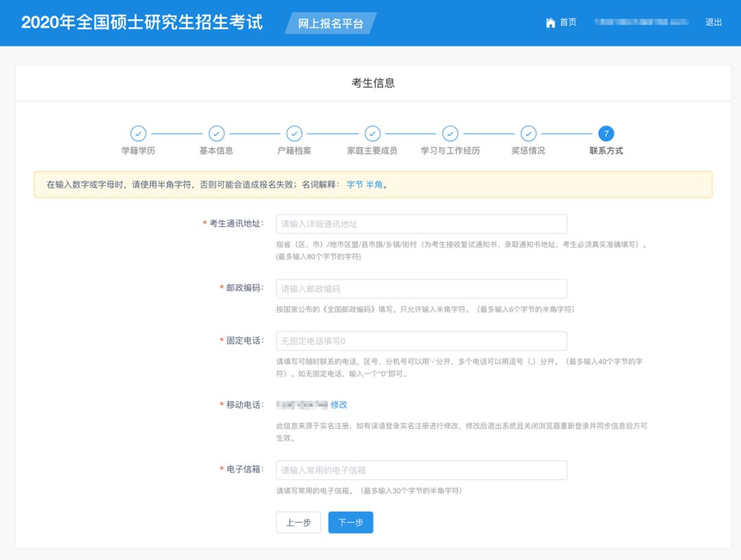Click the 学习与工作经历 completed step icon
The height and width of the screenshot is (560, 741).
(450, 134)
